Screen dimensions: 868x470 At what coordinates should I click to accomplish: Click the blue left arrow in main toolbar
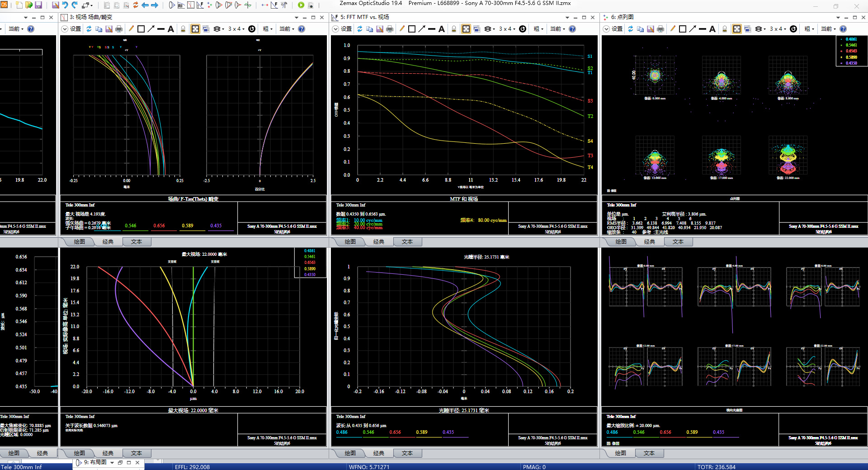145,5
